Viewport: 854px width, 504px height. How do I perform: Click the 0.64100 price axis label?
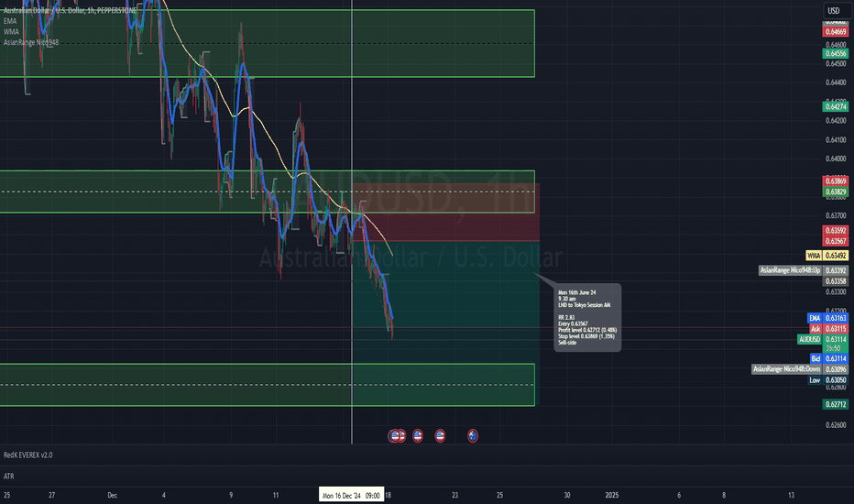pos(836,140)
